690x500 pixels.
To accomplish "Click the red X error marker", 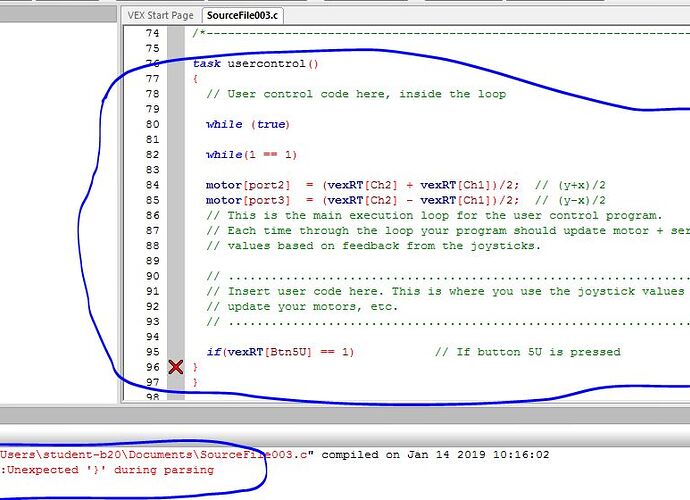I will [x=176, y=368].
